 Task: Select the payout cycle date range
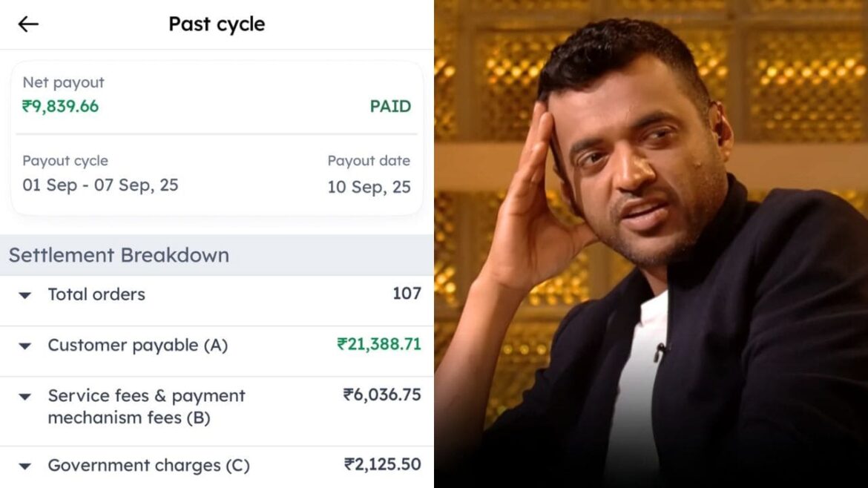coord(100,185)
